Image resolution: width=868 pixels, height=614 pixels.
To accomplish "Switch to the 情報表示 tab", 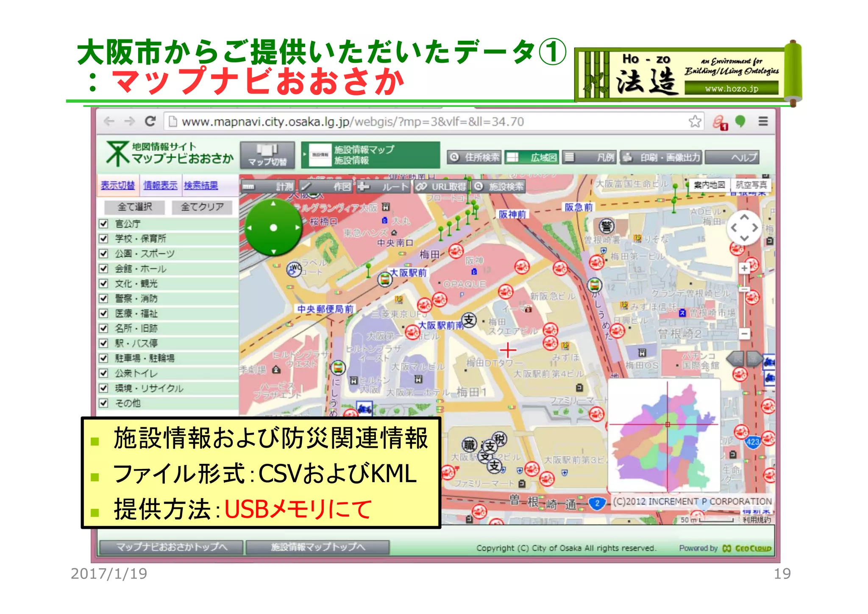I will click(x=160, y=185).
